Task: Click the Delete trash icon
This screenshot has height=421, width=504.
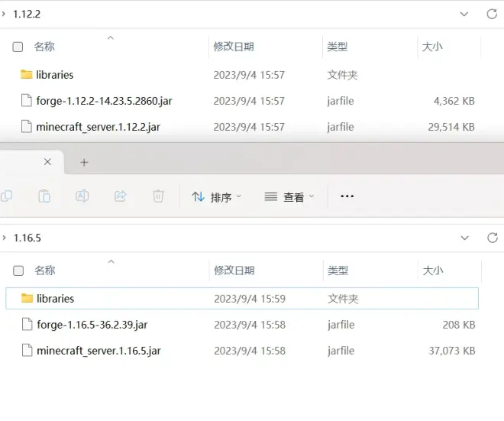Action: [158, 196]
